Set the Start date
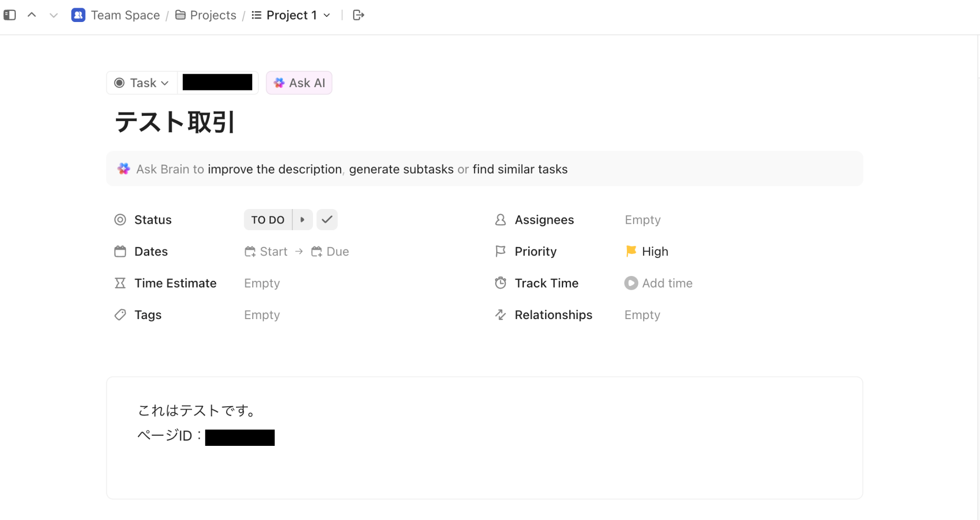Image resolution: width=980 pixels, height=520 pixels. [x=267, y=252]
